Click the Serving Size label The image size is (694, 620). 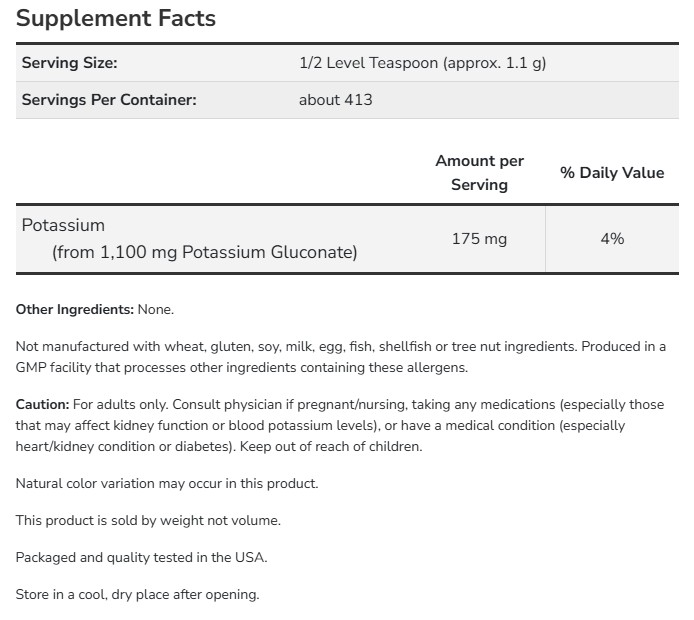click(69, 63)
